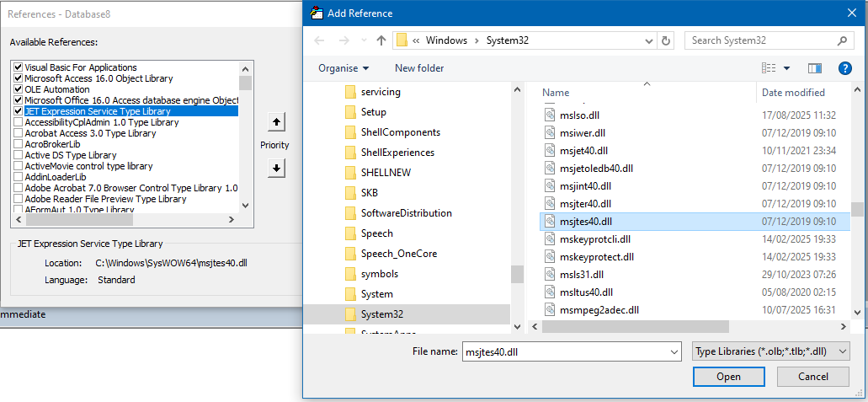Open the Organise menu dropdown

(x=343, y=68)
